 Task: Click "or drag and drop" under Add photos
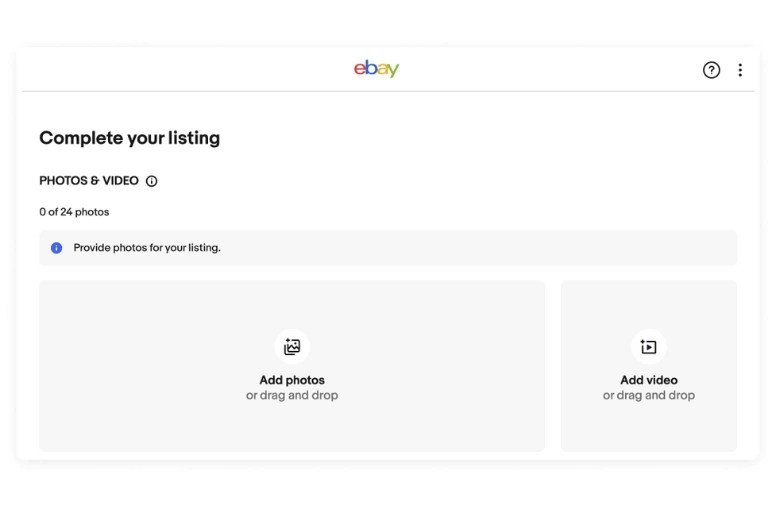[x=292, y=395]
